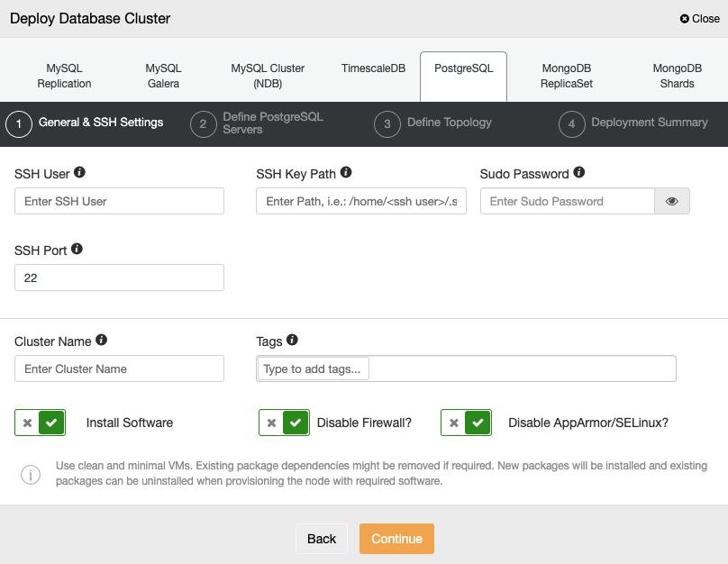This screenshot has width=728, height=564.
Task: Switch to the MySQL Galera tab
Action: coord(163,76)
